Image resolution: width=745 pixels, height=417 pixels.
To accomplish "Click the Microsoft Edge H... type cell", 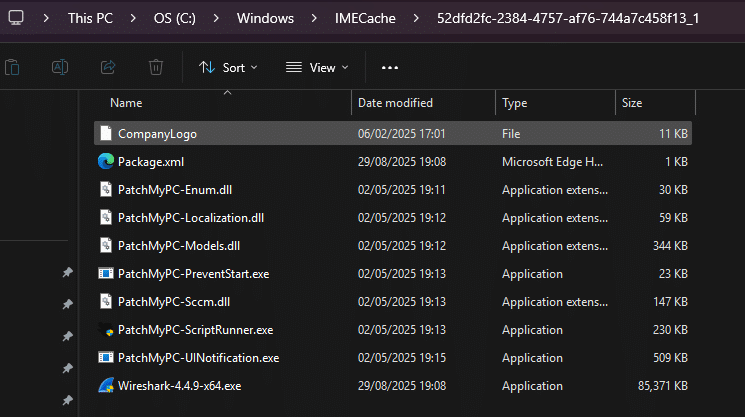I will pos(552,162).
